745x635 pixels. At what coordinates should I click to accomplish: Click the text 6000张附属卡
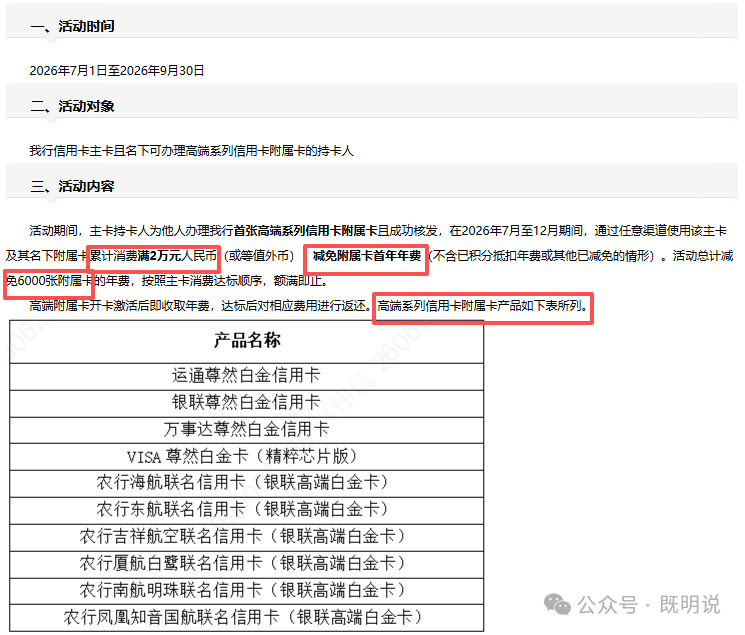point(55,281)
